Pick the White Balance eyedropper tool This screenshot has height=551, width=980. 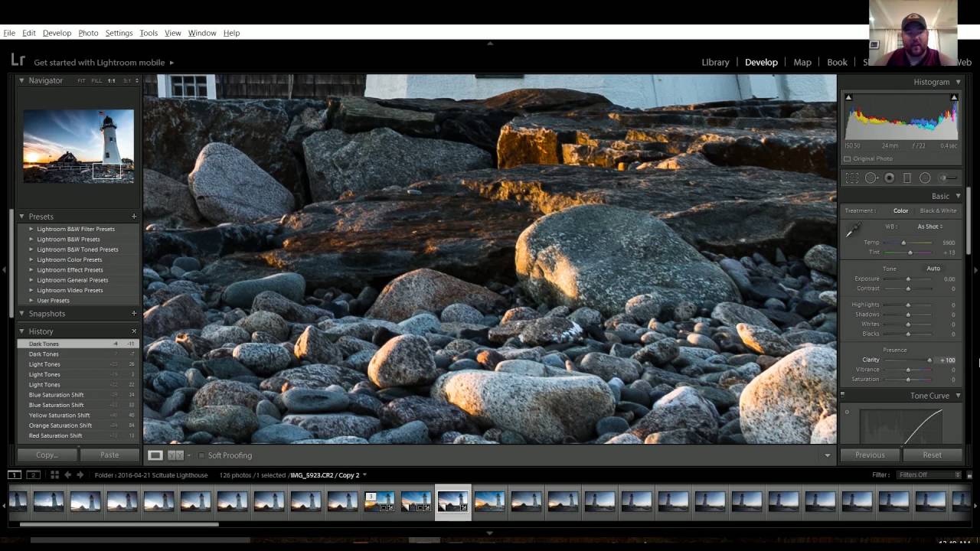[853, 230]
